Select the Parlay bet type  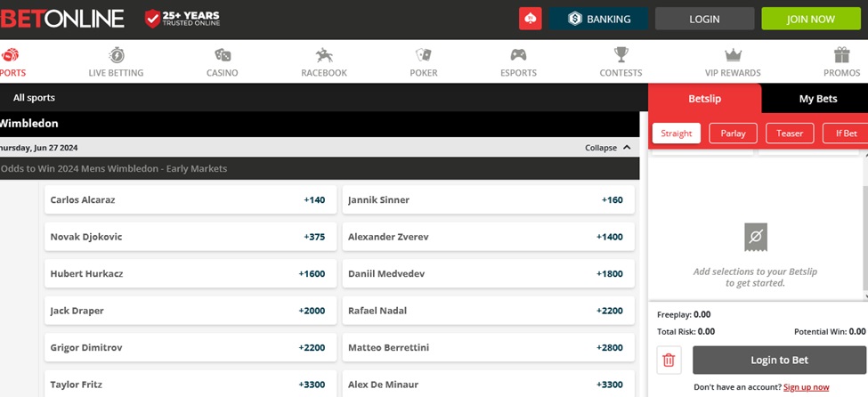(733, 134)
